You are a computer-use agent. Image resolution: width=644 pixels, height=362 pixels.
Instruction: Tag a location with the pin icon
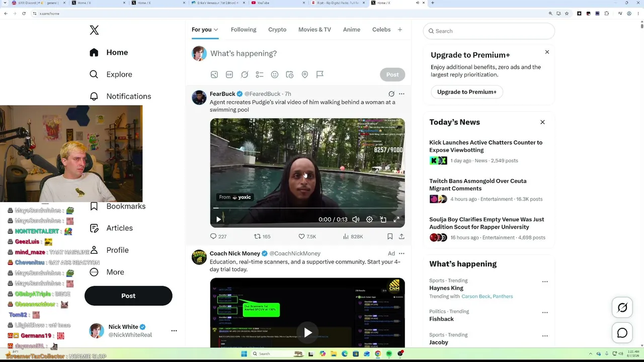coord(305,74)
